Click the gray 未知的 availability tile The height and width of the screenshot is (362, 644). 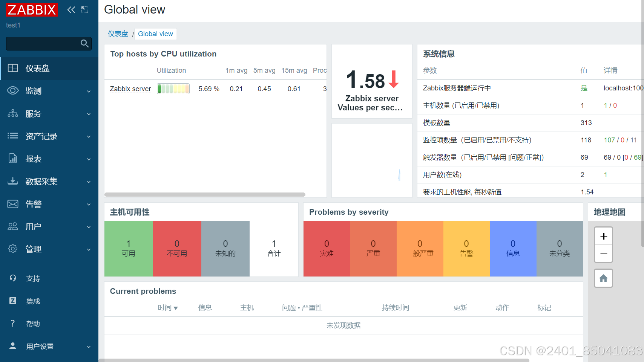225,249
